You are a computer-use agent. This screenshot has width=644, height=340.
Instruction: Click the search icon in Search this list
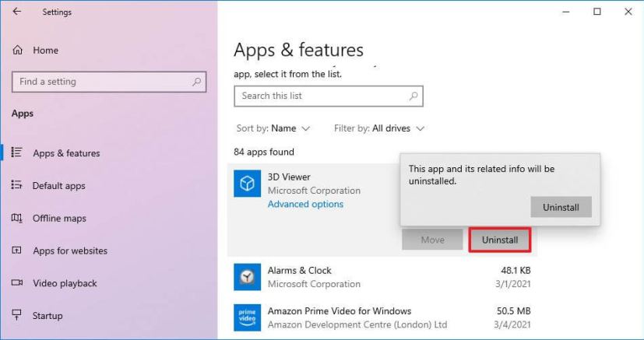coord(413,96)
